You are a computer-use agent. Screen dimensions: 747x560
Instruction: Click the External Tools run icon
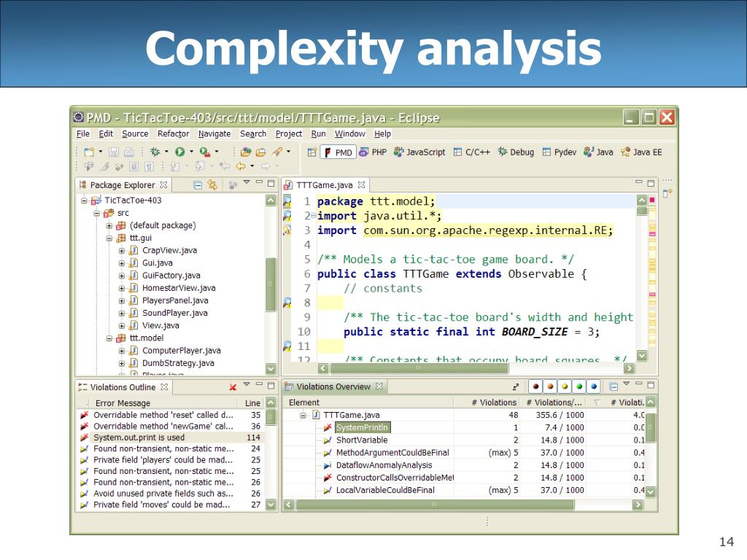click(x=205, y=152)
